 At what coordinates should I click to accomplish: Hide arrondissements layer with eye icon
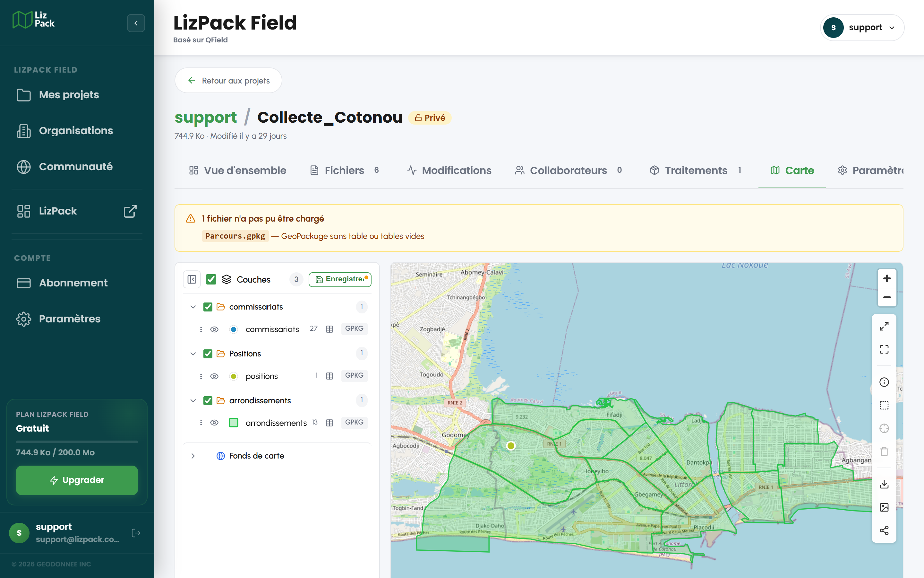[214, 423]
